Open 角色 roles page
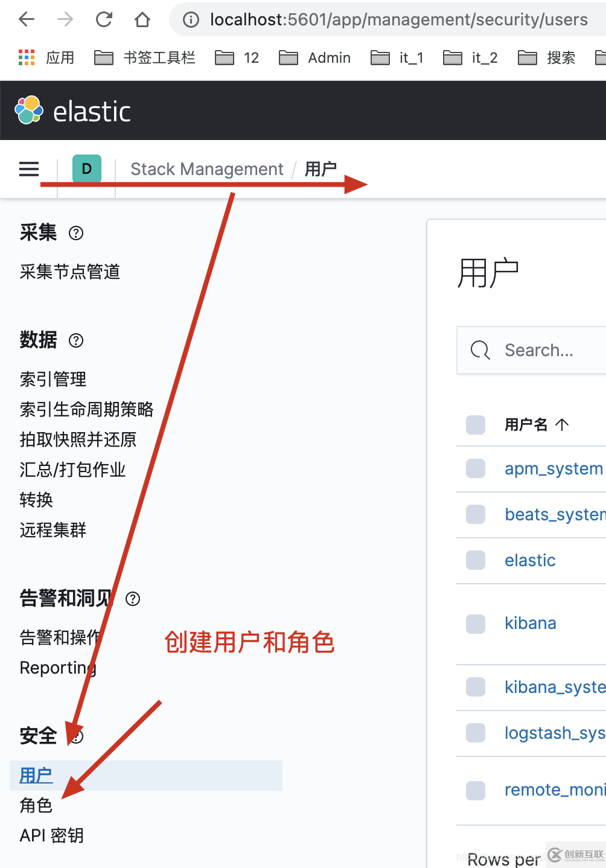This screenshot has width=606, height=868. pyautogui.click(x=36, y=805)
